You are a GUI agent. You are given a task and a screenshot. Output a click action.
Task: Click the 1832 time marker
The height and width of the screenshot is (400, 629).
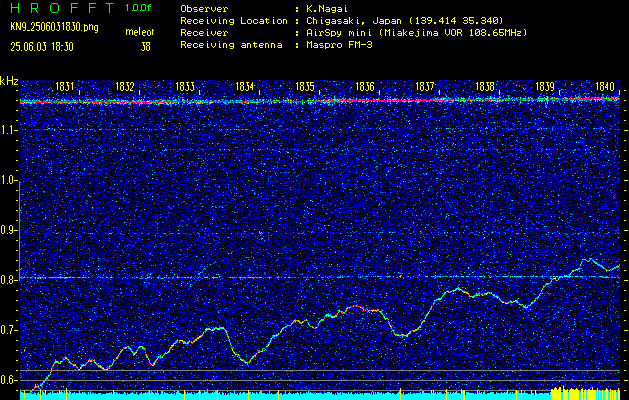click(124, 86)
